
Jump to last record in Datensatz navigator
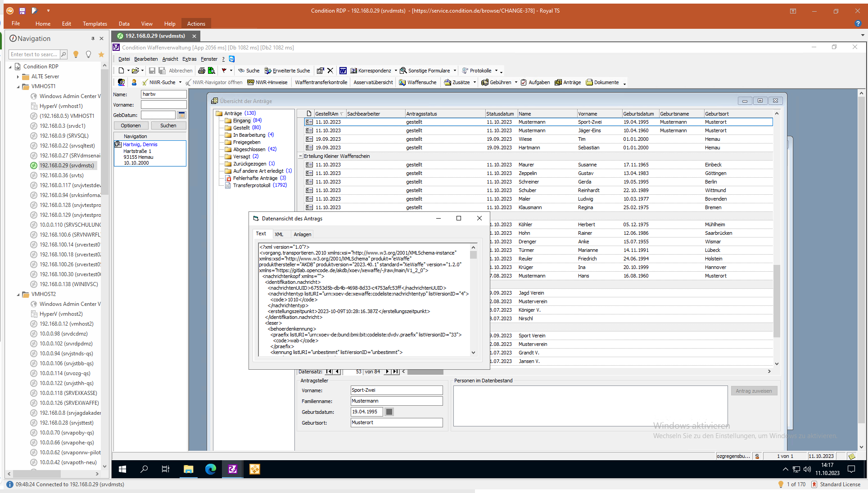click(x=395, y=372)
